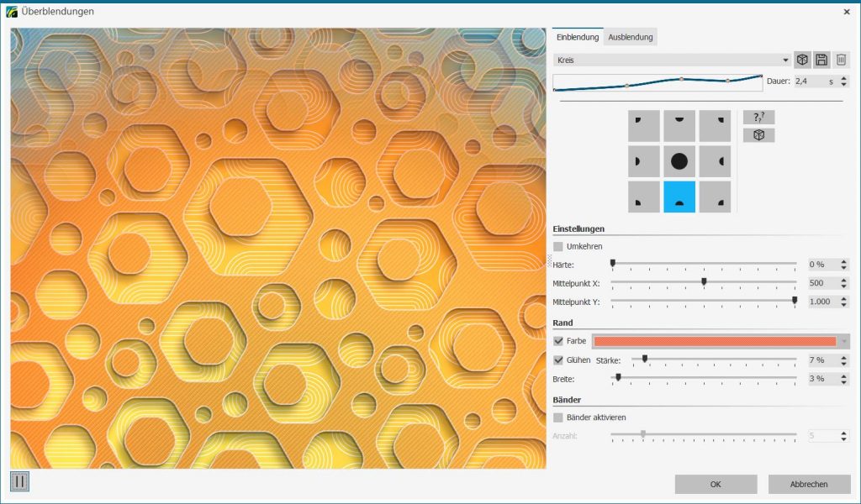Confirm with the OK button
This screenshot has height=504, width=861.
click(x=716, y=484)
